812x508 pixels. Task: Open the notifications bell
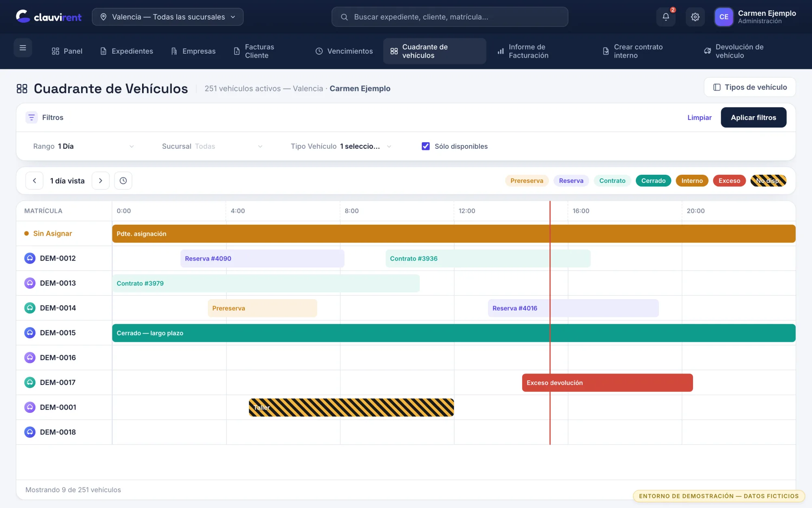point(666,17)
